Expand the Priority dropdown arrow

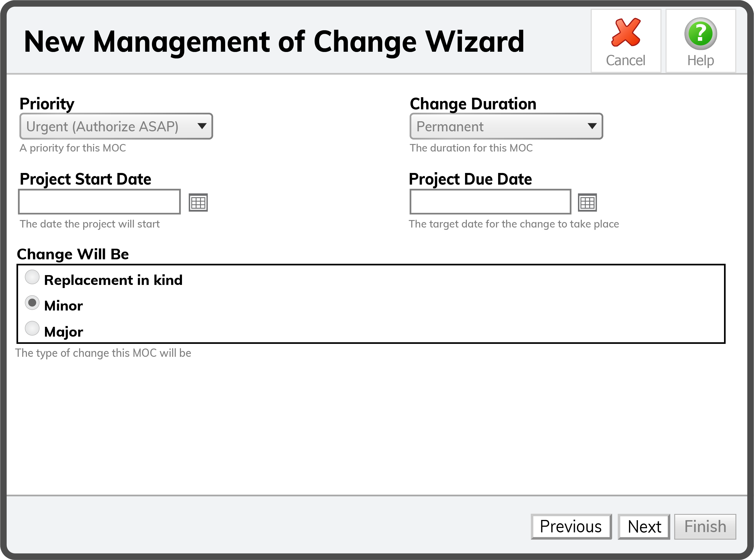pos(202,126)
